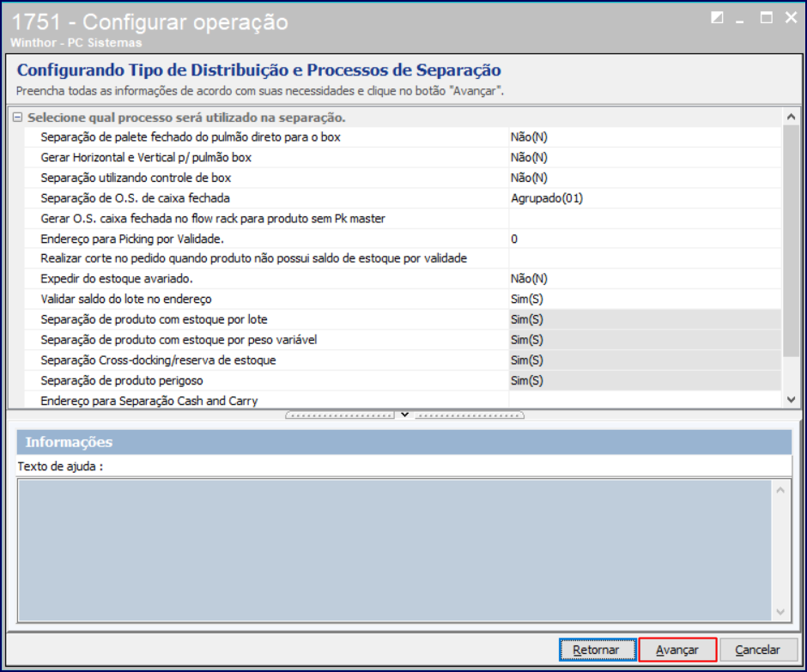Click the help text scroll down arrow
Image resolution: width=807 pixels, height=672 pixels.
[780, 612]
